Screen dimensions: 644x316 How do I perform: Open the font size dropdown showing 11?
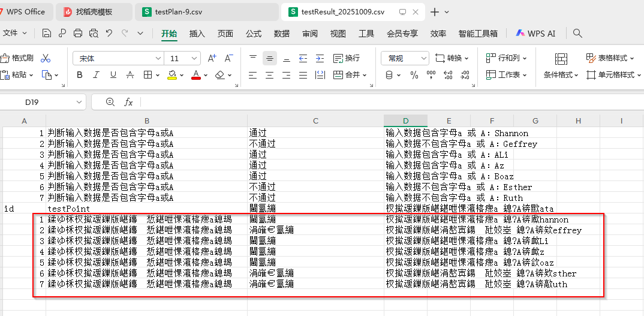point(195,58)
